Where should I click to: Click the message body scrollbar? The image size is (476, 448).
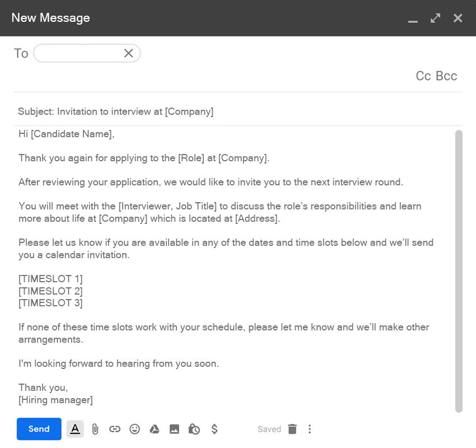click(x=459, y=269)
